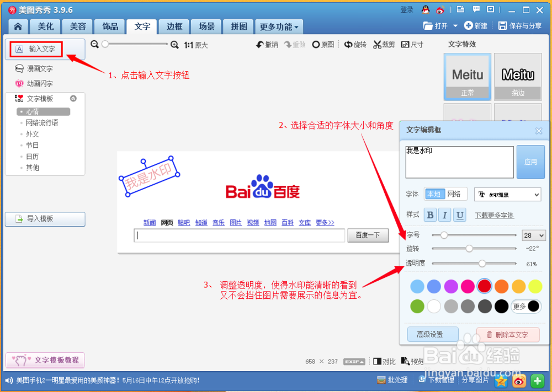The height and width of the screenshot is (392, 552).
Task: Click the 旋转 rotate tool
Action: [x=355, y=45]
